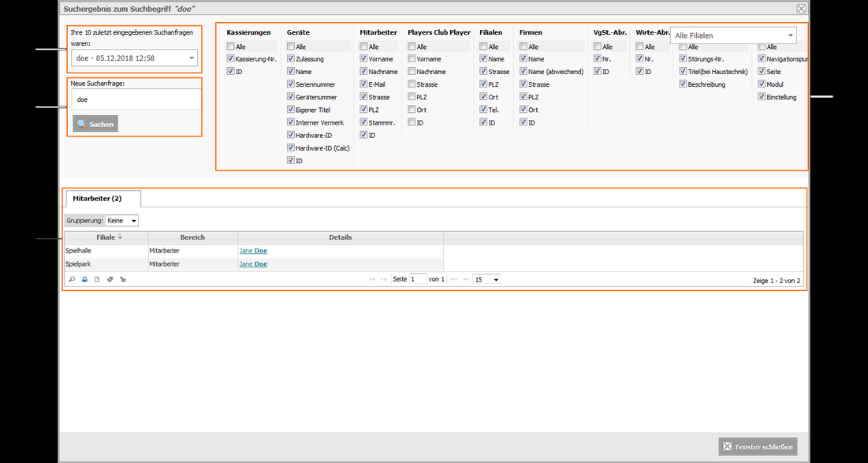868x463 pixels.
Task: Click the blank page icon in the grid footer
Action: coord(98,280)
